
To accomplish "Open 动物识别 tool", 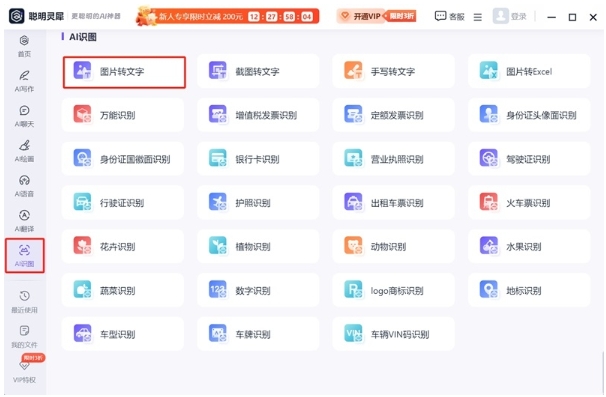I will tap(393, 246).
